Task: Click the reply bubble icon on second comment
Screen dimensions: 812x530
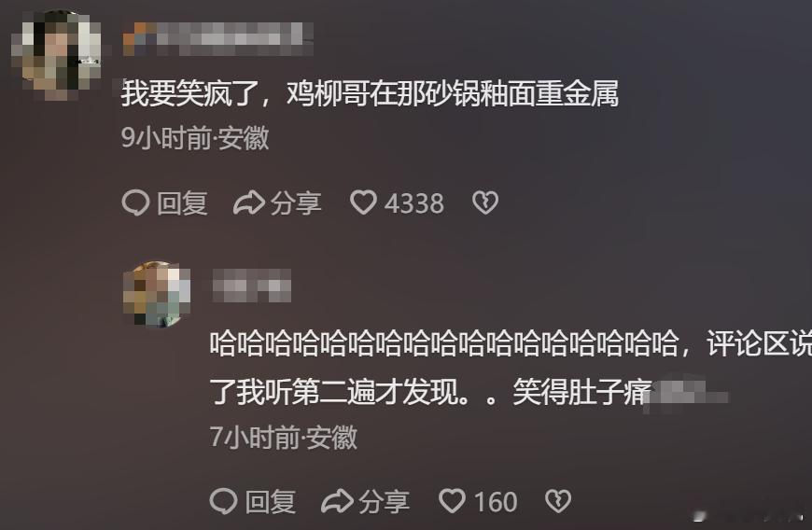Action: click(224, 501)
